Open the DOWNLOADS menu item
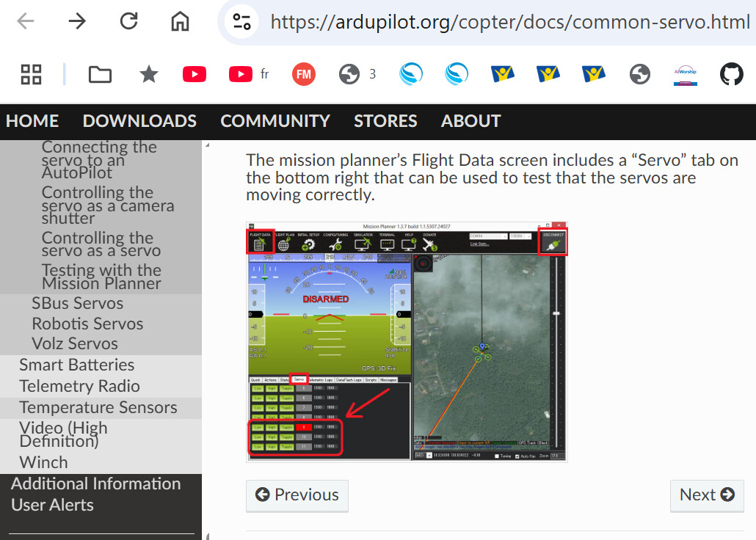The image size is (756, 540). pos(139,121)
